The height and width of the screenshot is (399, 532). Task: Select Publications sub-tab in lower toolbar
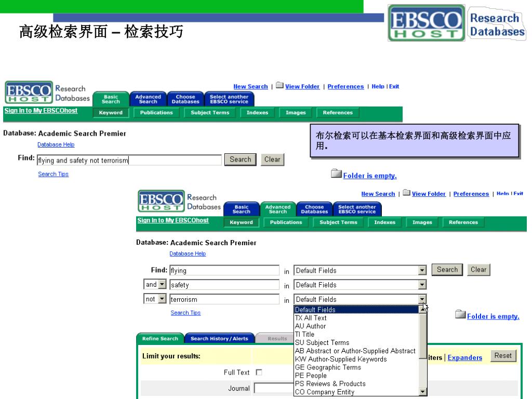tap(286, 222)
